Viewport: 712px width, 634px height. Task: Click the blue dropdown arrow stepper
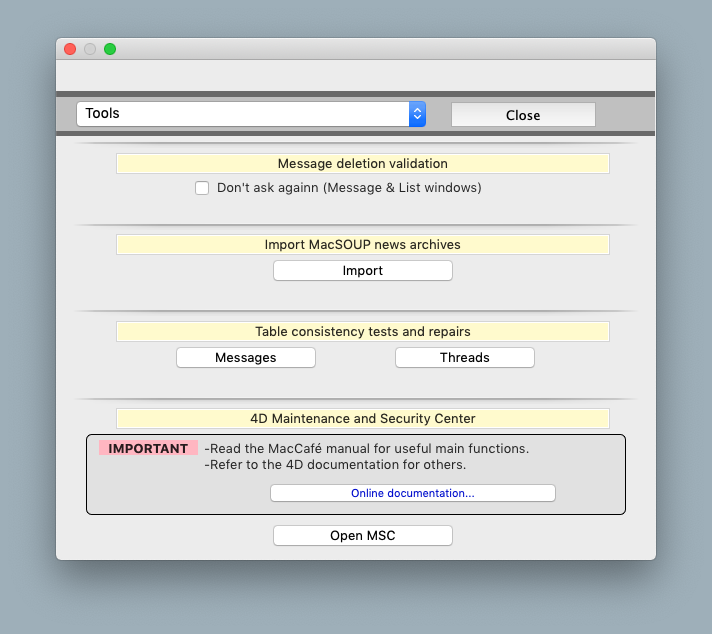[417, 114]
